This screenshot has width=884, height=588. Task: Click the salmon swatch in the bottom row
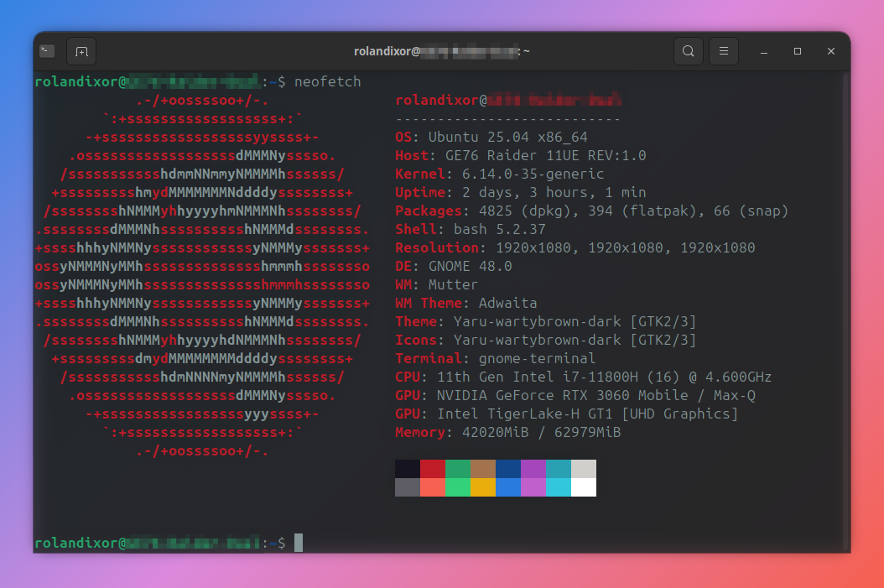click(x=431, y=488)
